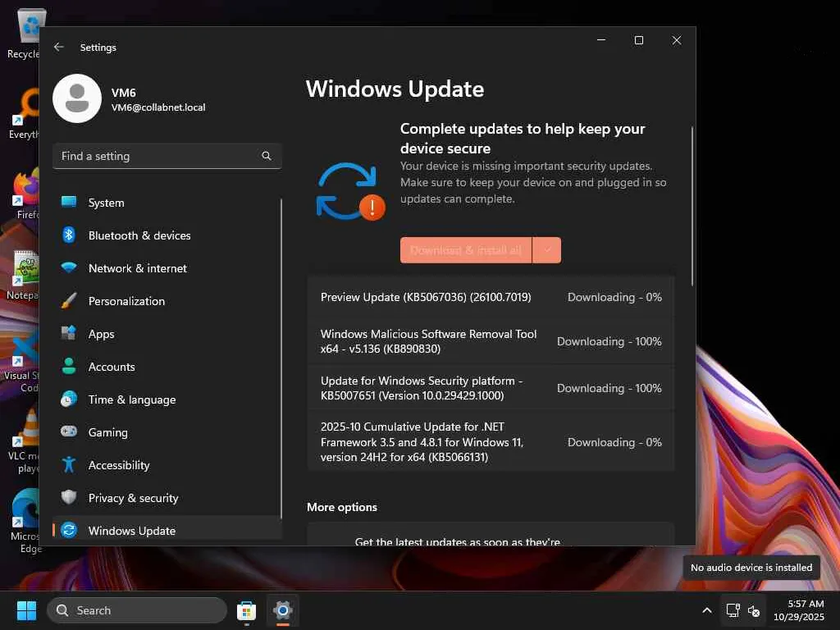Select the VLC media player desktop shortcut

click(x=24, y=441)
